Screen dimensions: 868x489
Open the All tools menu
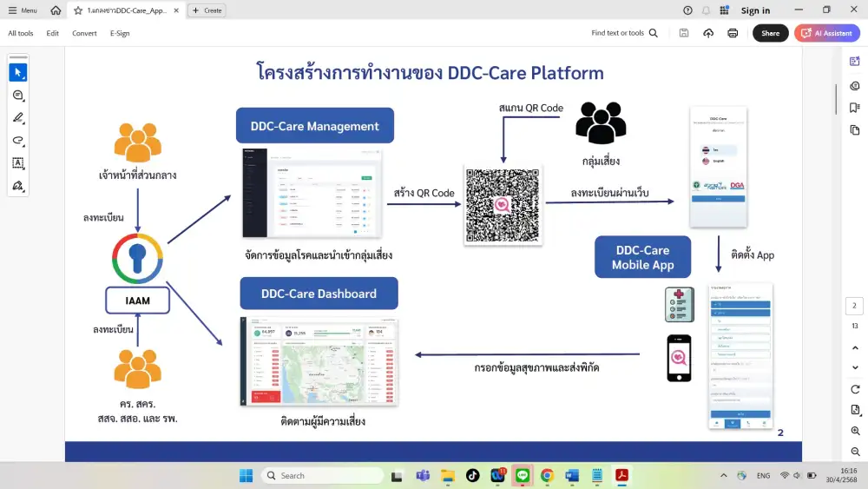pyautogui.click(x=21, y=33)
